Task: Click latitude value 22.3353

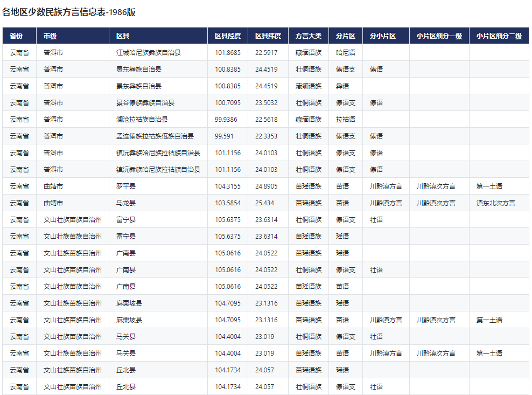Action: coord(267,136)
